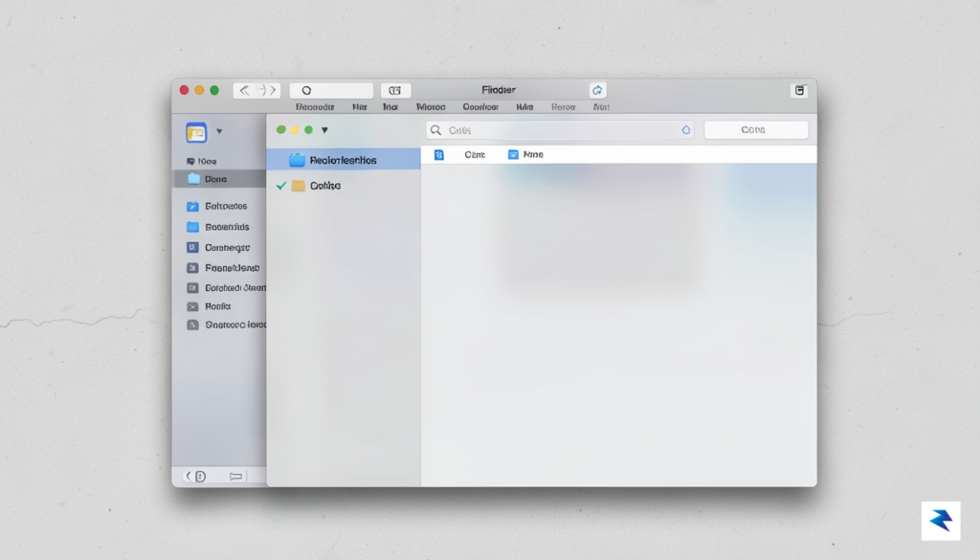Open the 'Nlio' menu
980x560 pixels.
coord(525,107)
